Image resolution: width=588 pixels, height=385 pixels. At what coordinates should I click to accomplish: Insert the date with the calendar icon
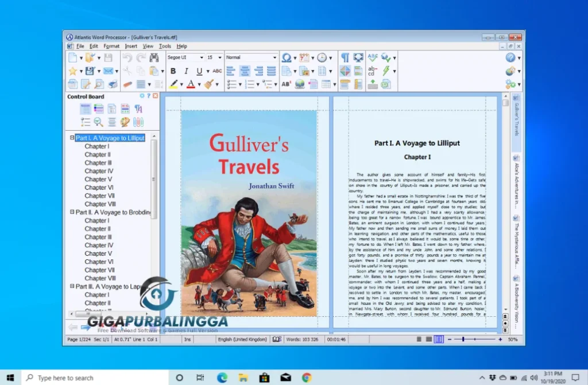click(x=303, y=57)
